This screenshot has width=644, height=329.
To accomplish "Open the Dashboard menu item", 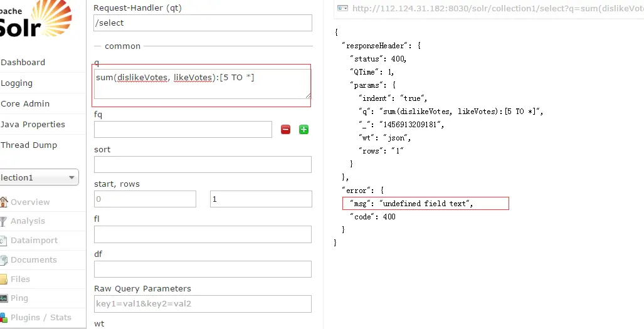I will point(23,63).
